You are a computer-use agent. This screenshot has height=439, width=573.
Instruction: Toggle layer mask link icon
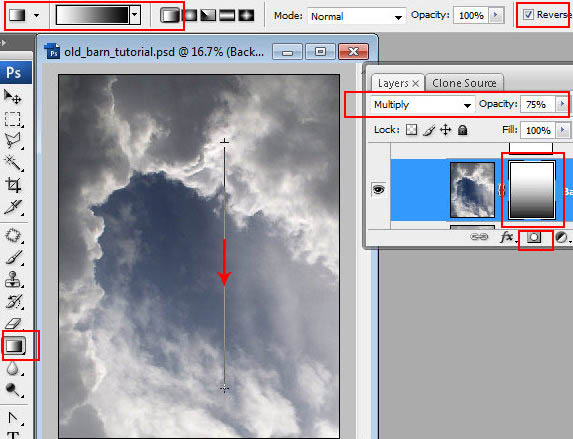tap(502, 190)
